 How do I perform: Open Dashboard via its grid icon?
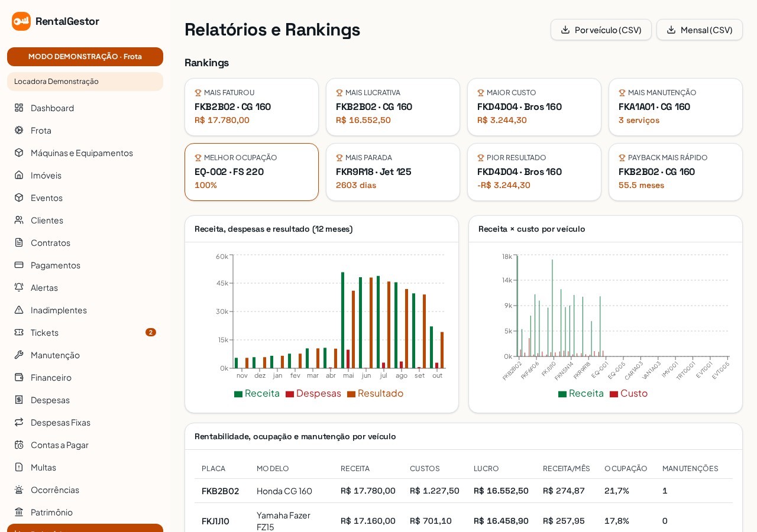(x=19, y=108)
